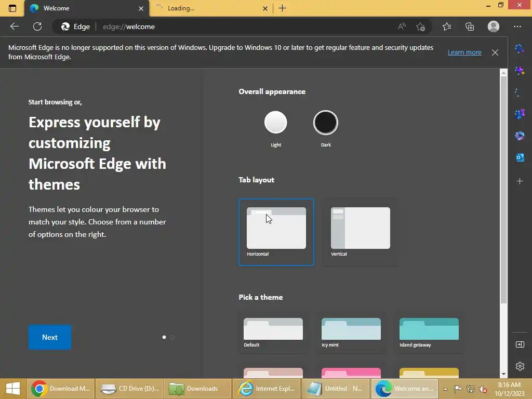Click the browser Back arrow

coord(14,26)
